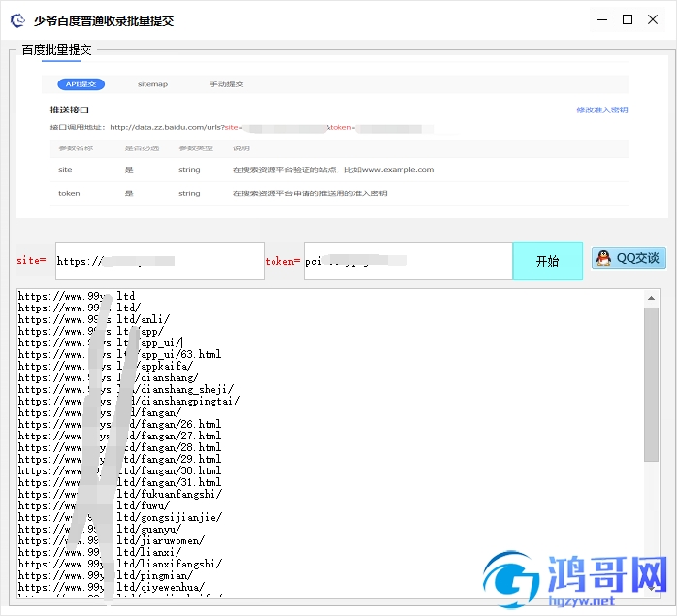Maximize the application window
Viewport: 677px width, 616px height.
[628, 19]
